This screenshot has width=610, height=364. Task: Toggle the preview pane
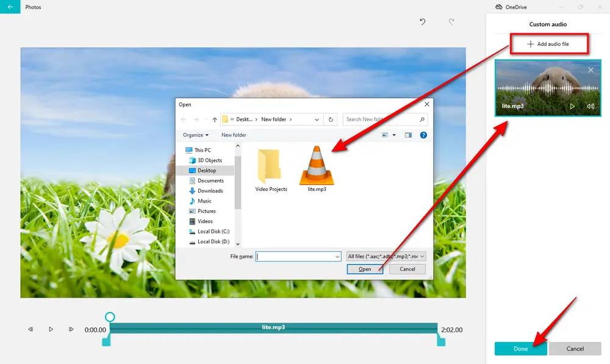pos(408,135)
